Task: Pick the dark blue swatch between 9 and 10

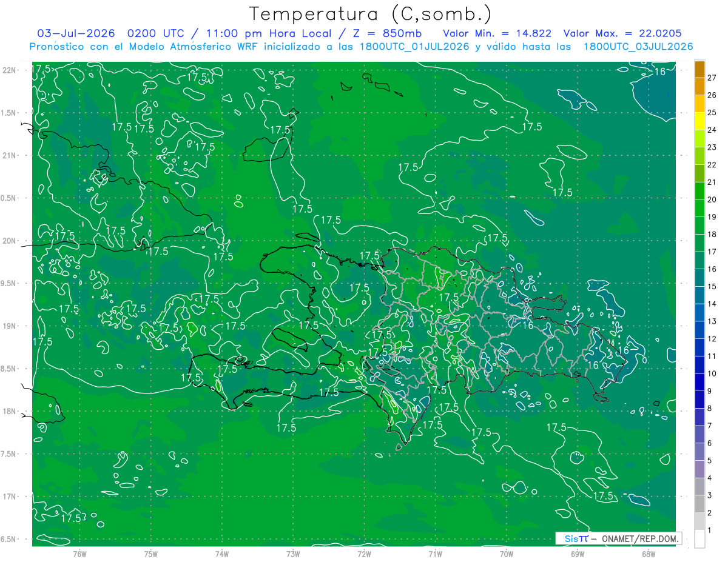Action: pos(699,382)
